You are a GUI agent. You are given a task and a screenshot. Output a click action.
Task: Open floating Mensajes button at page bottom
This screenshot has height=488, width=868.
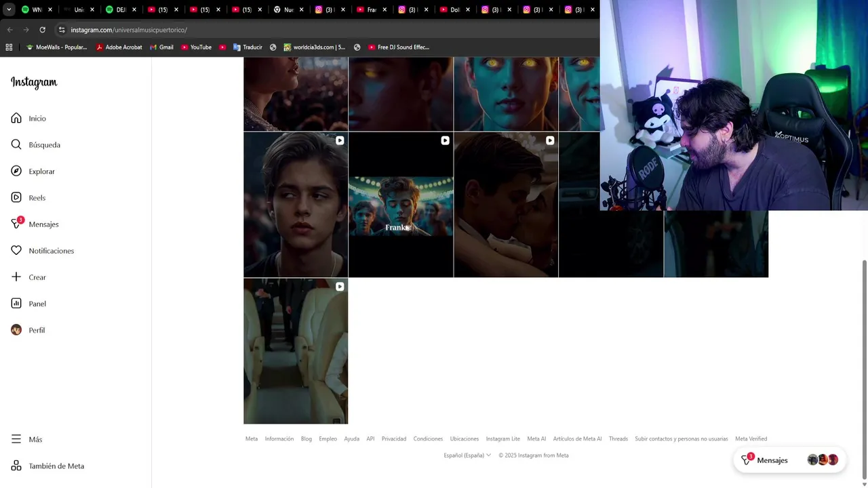coord(789,460)
